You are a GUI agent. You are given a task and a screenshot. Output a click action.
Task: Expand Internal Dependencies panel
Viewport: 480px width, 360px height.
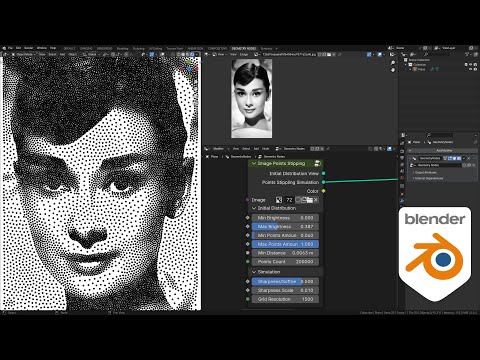[x=429, y=178]
